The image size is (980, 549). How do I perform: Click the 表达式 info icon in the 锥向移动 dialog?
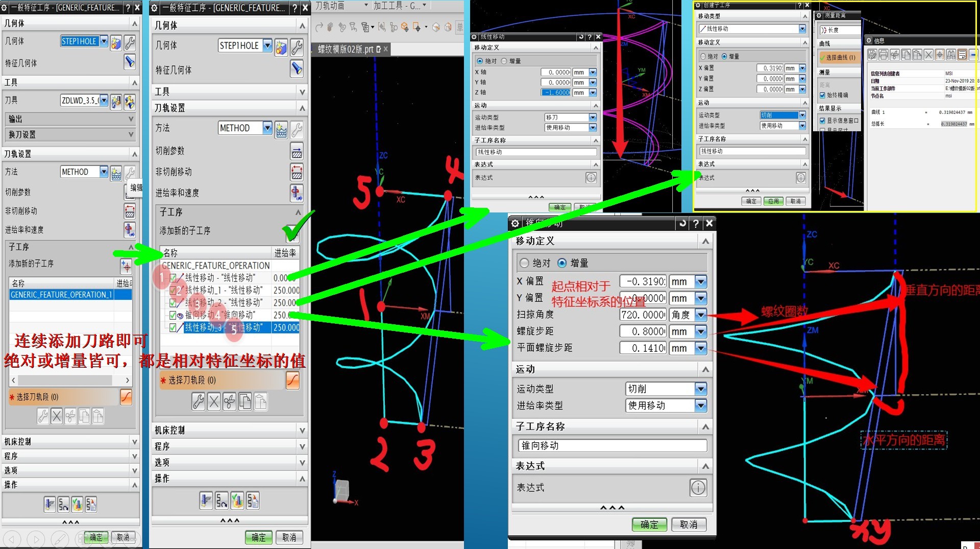(x=698, y=488)
